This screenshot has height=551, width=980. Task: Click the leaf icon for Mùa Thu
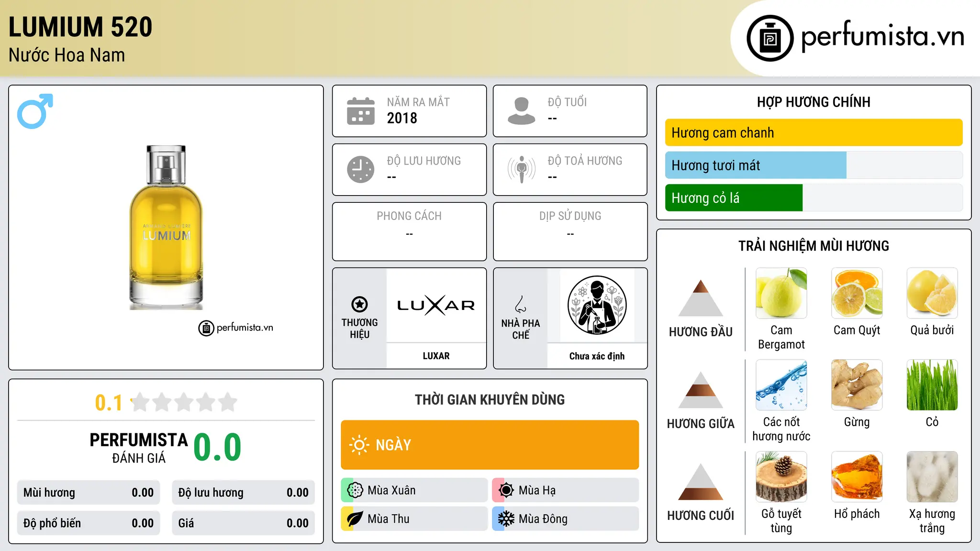(x=355, y=519)
